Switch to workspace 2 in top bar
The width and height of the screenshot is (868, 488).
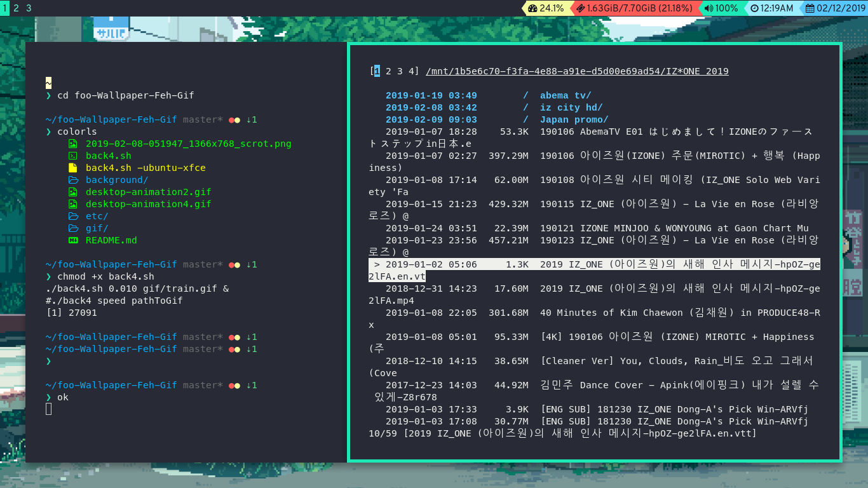16,8
